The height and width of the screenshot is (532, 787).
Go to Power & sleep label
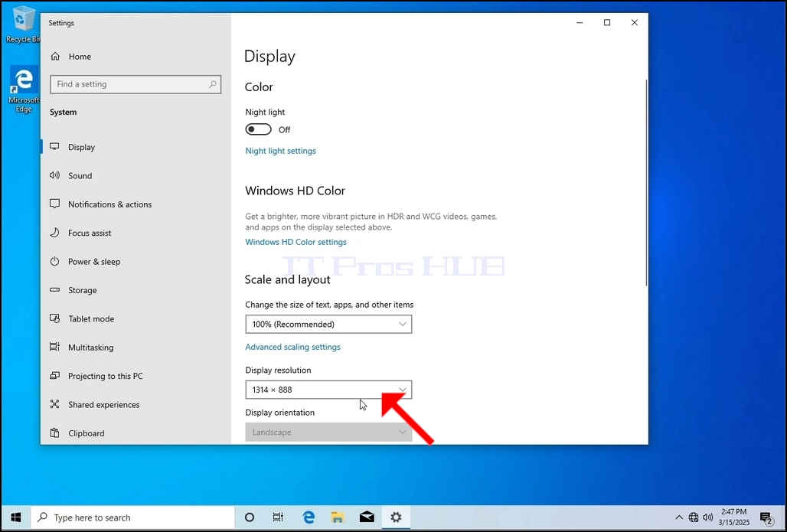pos(94,262)
